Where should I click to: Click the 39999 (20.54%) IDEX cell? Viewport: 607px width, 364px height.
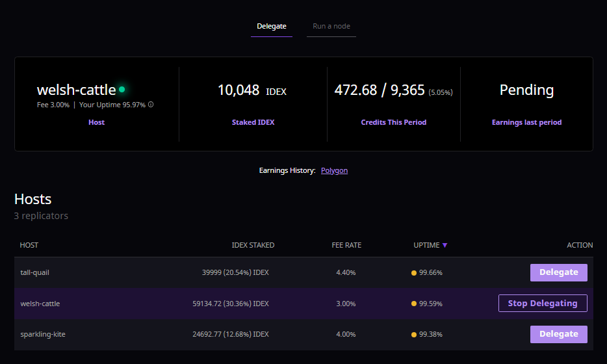235,272
